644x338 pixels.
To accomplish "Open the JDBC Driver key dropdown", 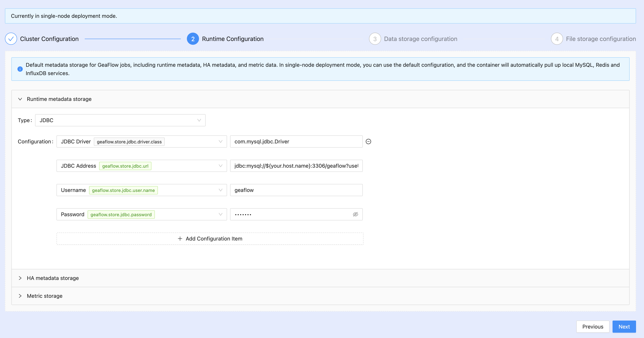I will click(220, 142).
